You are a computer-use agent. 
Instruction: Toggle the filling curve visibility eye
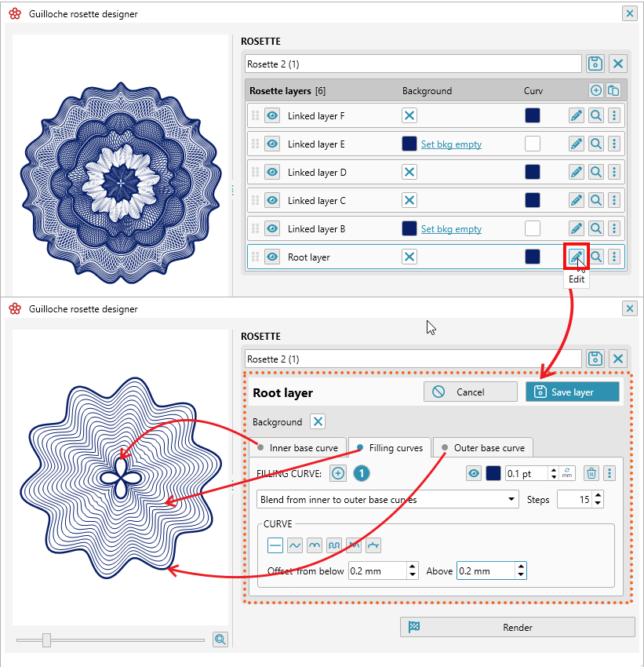click(475, 473)
